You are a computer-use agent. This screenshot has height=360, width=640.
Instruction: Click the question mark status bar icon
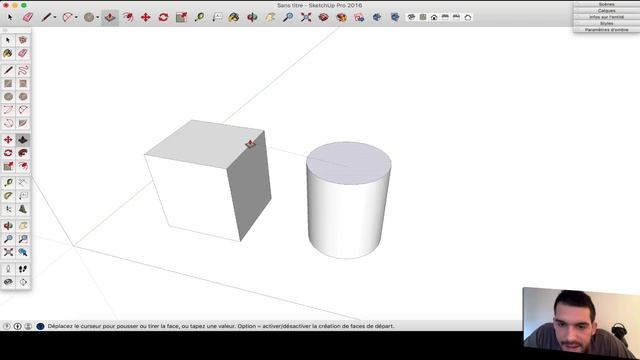7,326
